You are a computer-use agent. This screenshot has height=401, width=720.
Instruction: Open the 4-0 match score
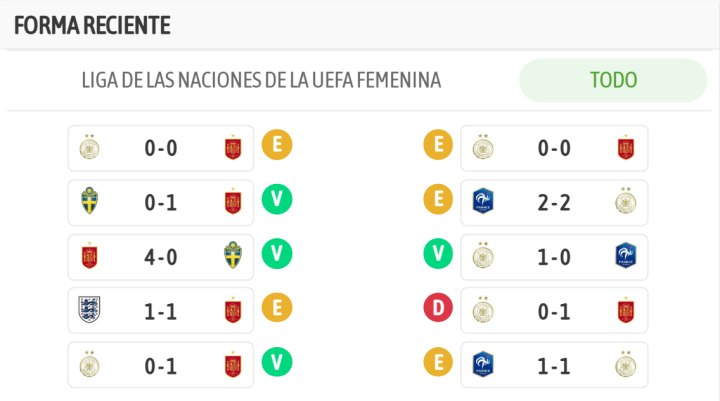161,256
